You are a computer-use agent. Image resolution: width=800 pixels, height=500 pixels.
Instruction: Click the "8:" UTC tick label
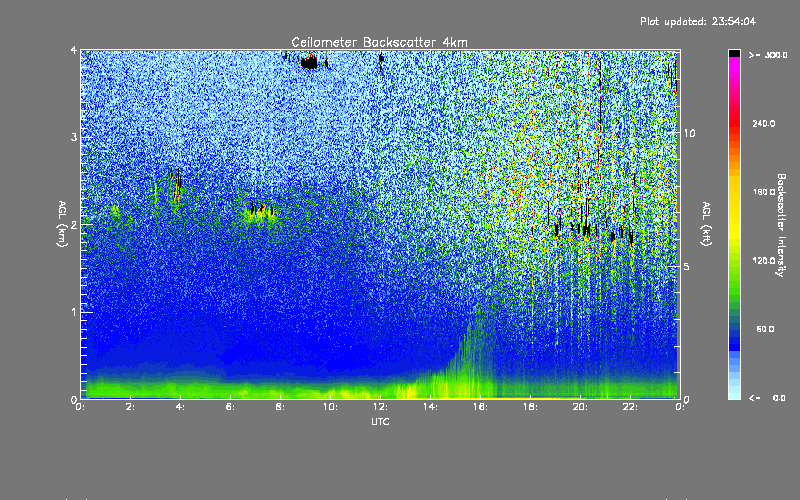(281, 407)
